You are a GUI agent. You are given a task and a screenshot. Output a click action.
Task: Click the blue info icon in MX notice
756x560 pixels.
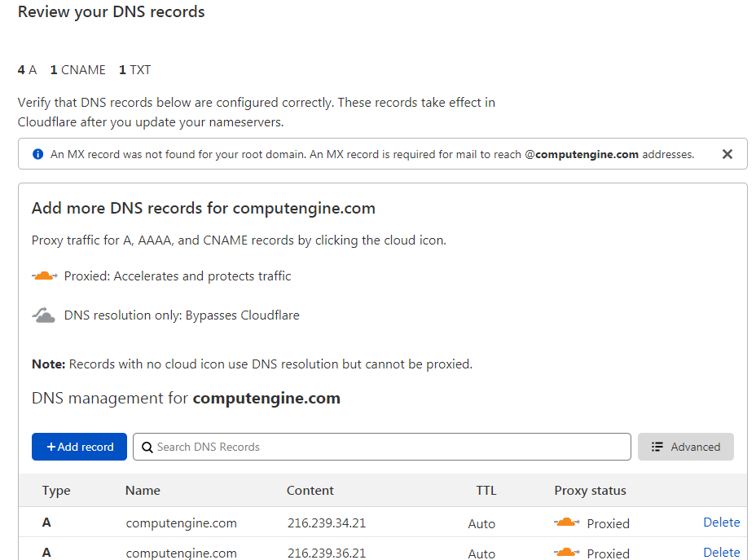click(x=37, y=154)
